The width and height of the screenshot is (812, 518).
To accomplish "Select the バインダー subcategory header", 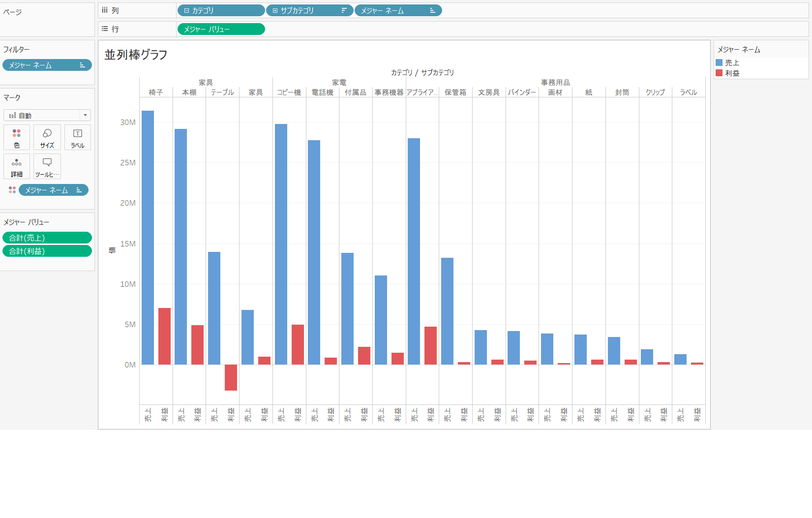I will (522, 92).
